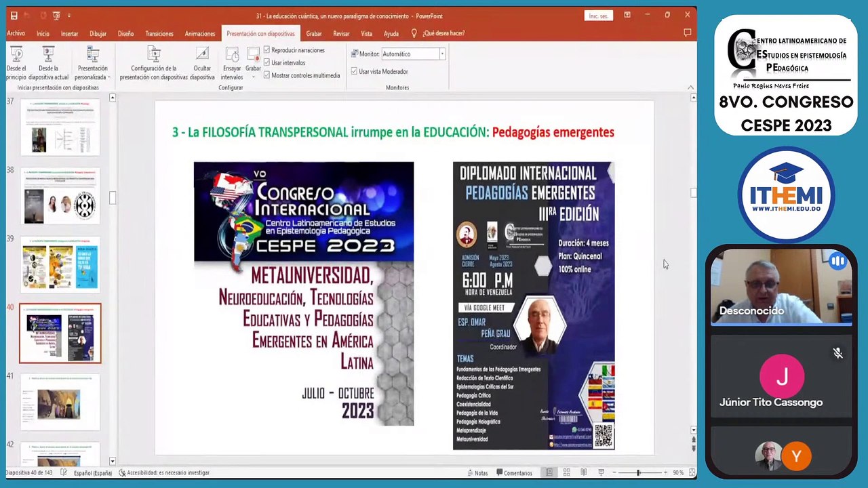Toggle the Notas pane button
This screenshot has width=868, height=488.
pyautogui.click(x=477, y=472)
